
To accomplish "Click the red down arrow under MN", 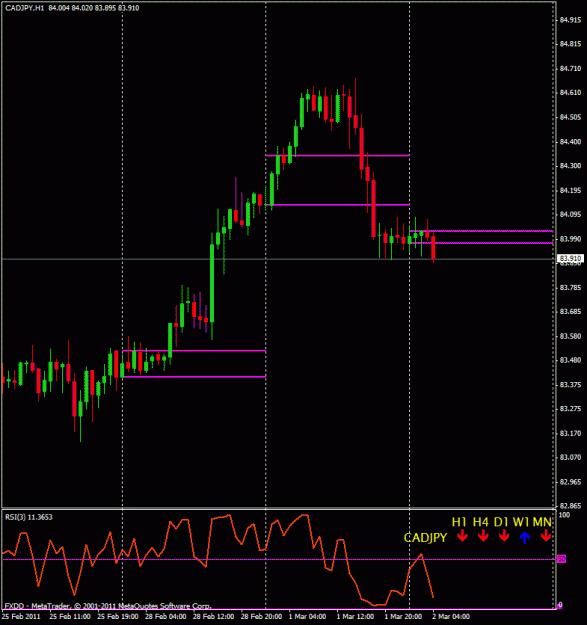I will tap(546, 535).
